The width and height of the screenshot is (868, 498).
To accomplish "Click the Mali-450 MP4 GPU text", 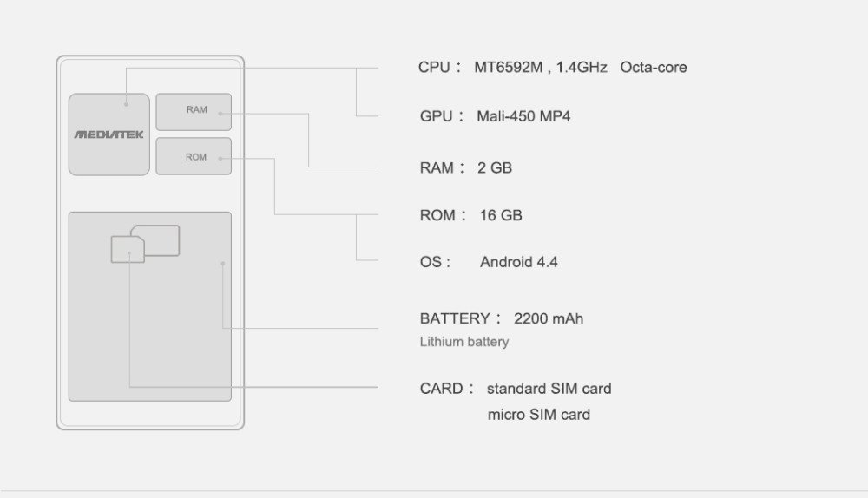I will [x=523, y=116].
